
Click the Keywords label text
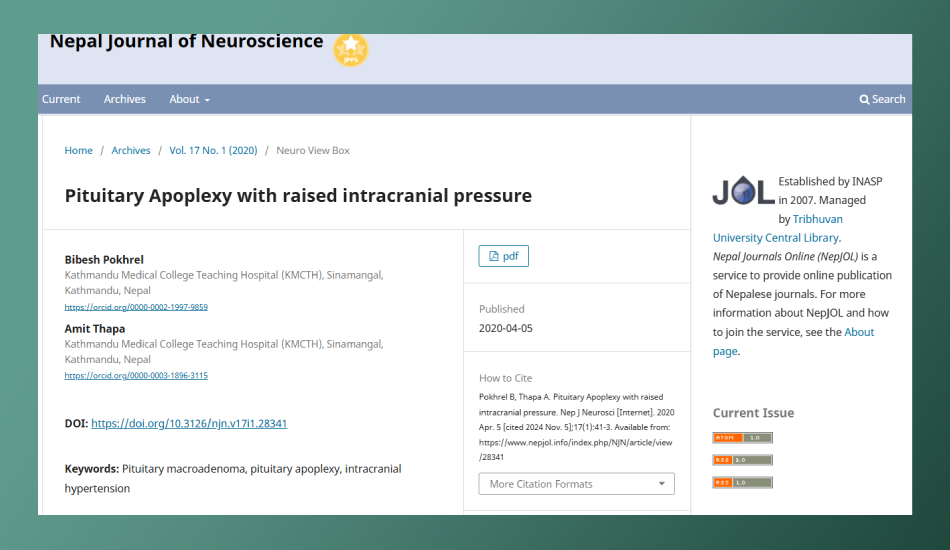[x=92, y=469]
